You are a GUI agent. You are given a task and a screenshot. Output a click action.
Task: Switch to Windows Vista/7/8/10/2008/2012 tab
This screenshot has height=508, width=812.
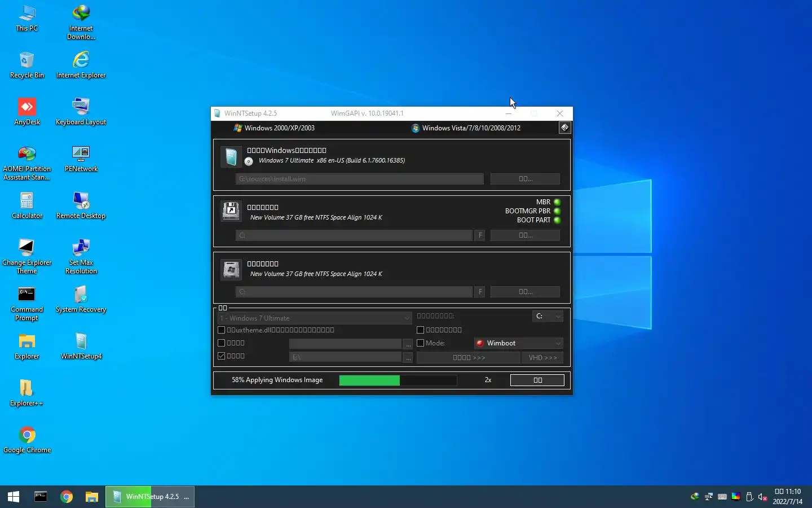(466, 128)
